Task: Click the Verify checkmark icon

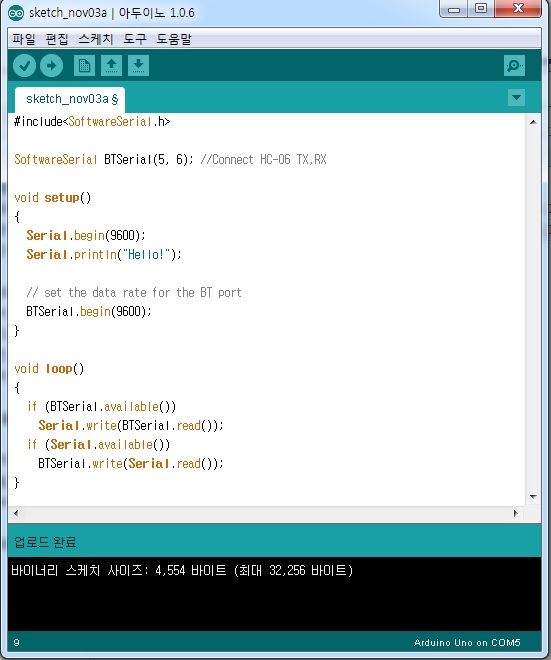Action: (24, 66)
